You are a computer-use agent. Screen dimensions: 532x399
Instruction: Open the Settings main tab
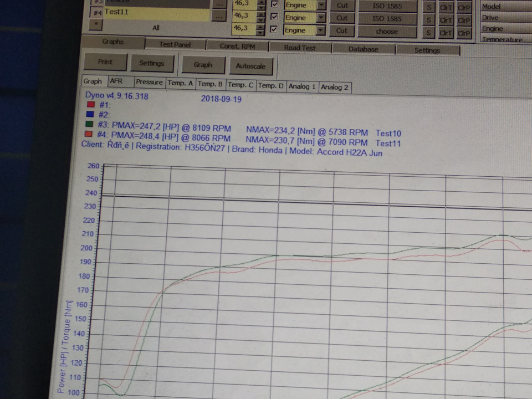(x=427, y=50)
